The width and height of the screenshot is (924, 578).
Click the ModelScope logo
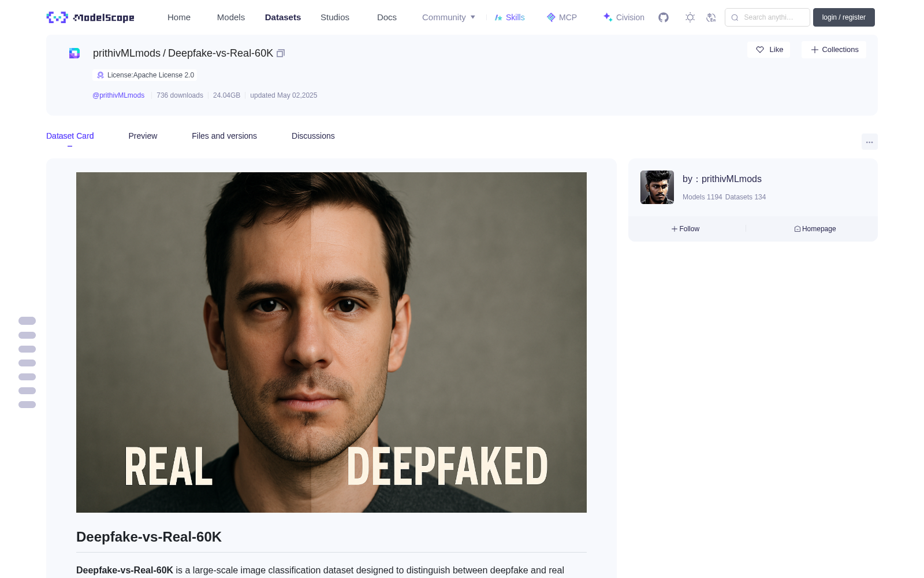click(91, 17)
